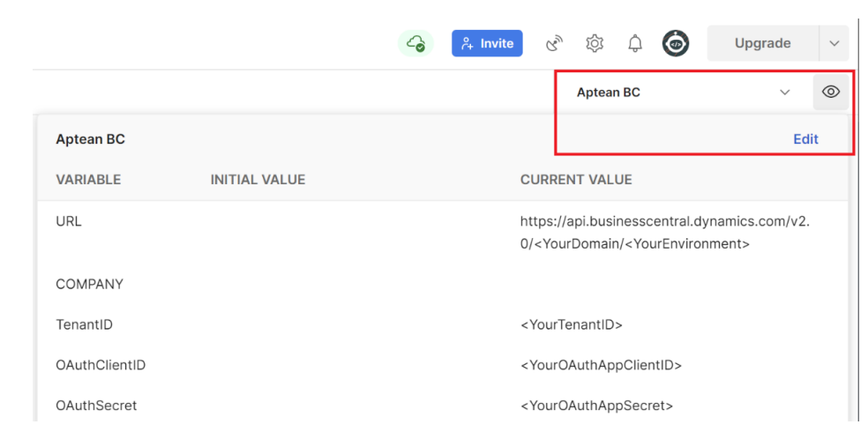Open the settings gear icon

click(x=595, y=43)
